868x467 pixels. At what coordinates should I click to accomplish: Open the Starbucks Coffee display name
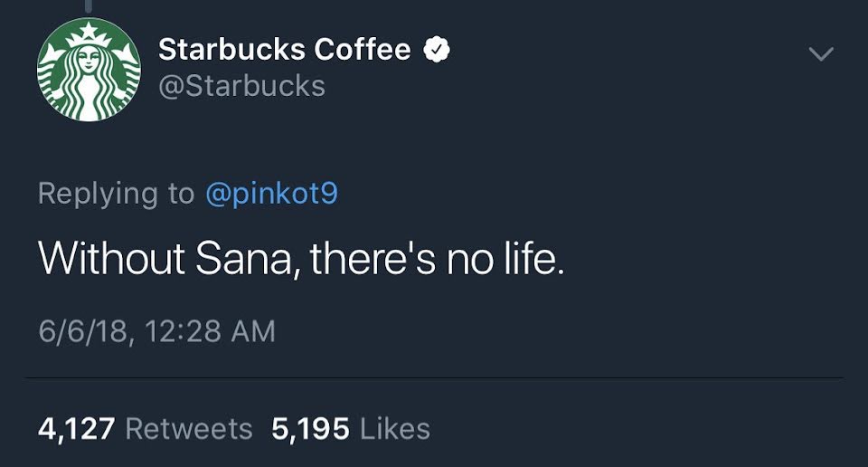(284, 51)
